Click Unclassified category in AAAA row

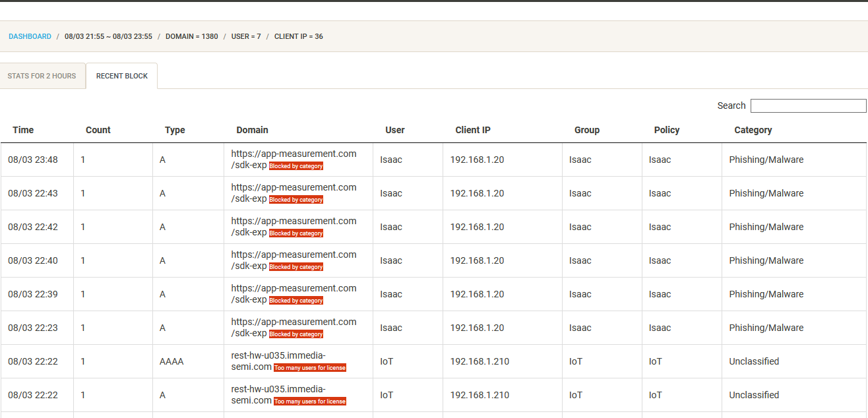754,361
